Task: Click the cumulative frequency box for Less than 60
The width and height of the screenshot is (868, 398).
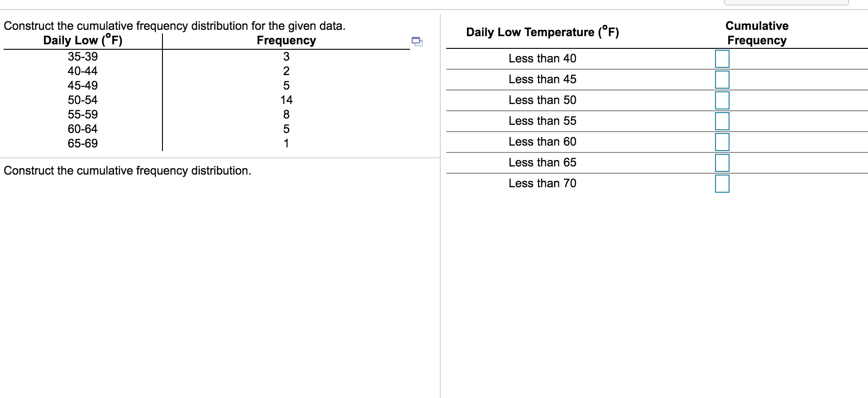Action: (722, 142)
